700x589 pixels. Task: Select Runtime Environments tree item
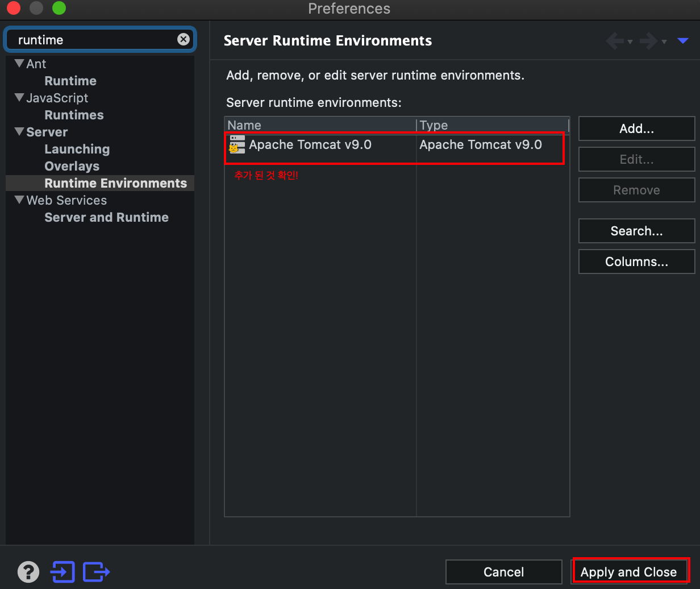[115, 183]
